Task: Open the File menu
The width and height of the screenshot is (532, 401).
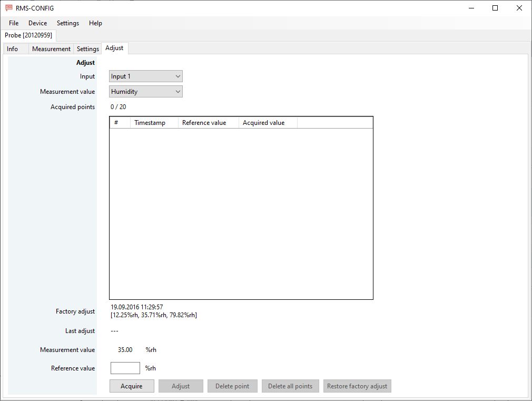Action: (14, 23)
